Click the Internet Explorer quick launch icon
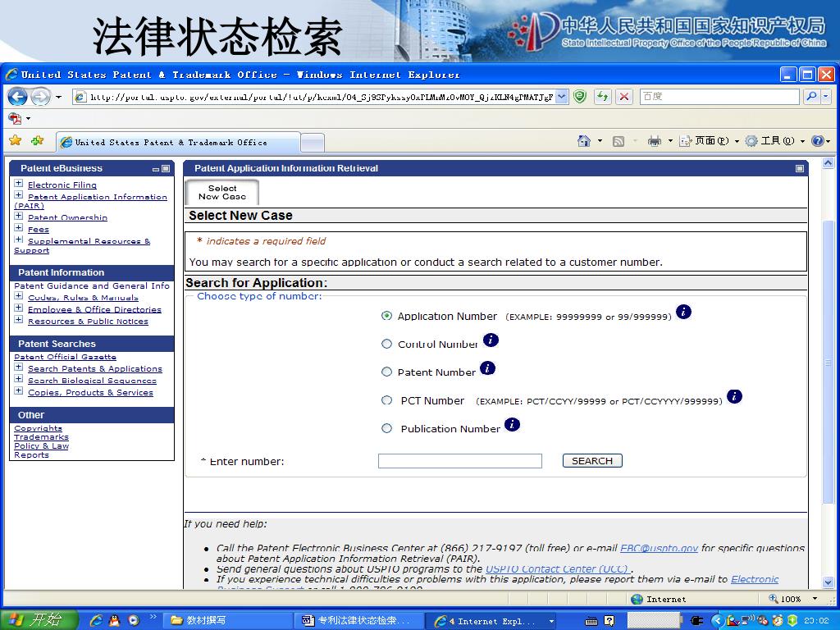The image size is (840, 630). coord(97,620)
